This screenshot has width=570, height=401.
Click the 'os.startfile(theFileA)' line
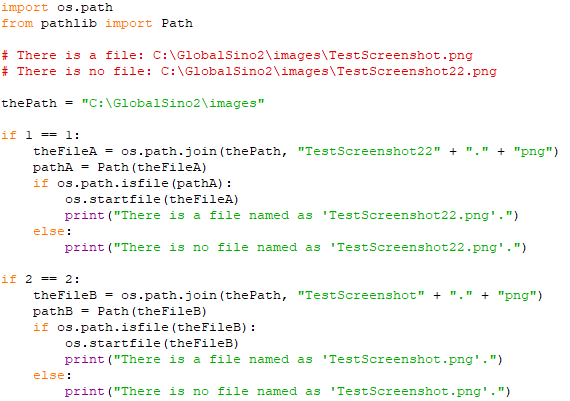[x=152, y=199]
